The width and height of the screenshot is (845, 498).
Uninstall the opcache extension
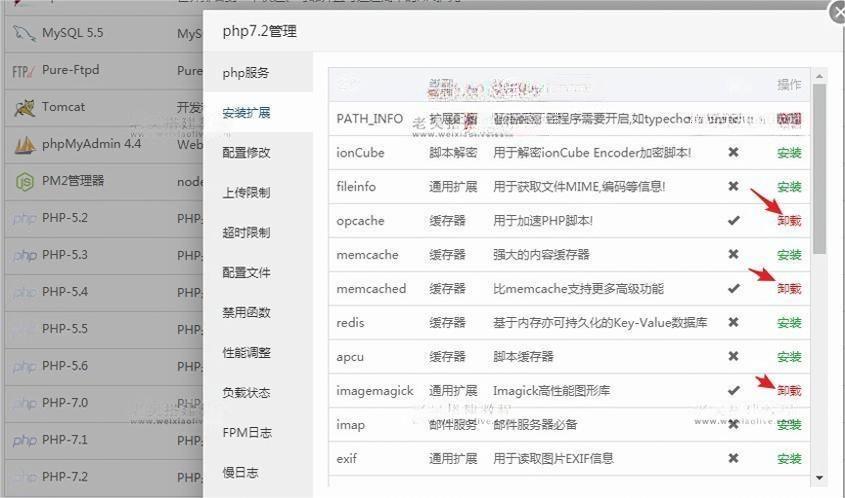(x=789, y=221)
